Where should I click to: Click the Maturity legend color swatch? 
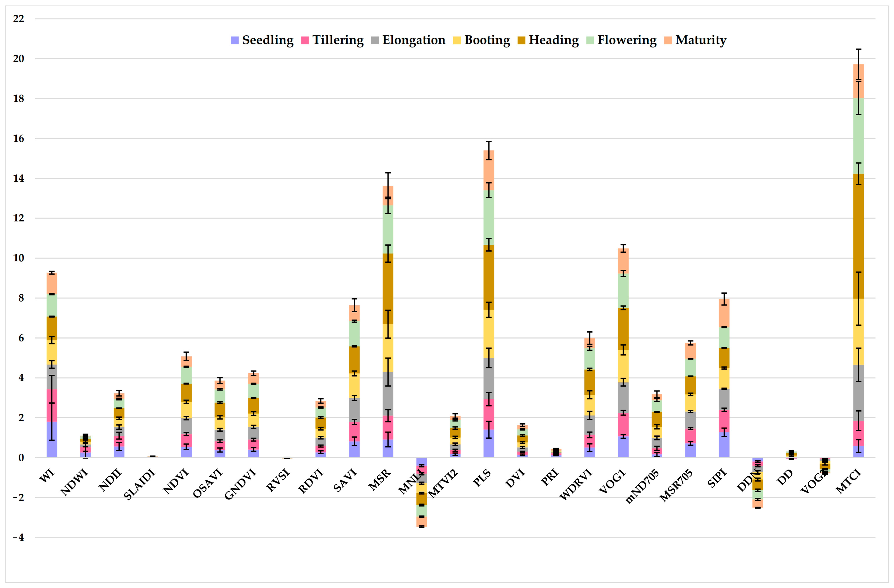(668, 41)
